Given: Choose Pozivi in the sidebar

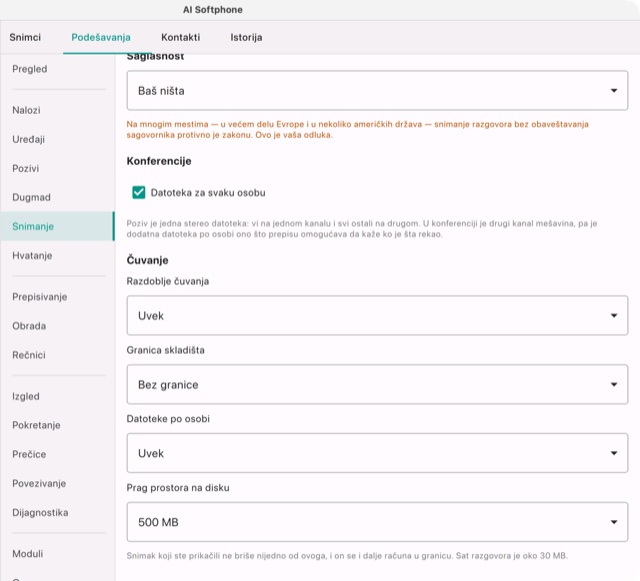Looking at the screenshot, I should (57, 168).
